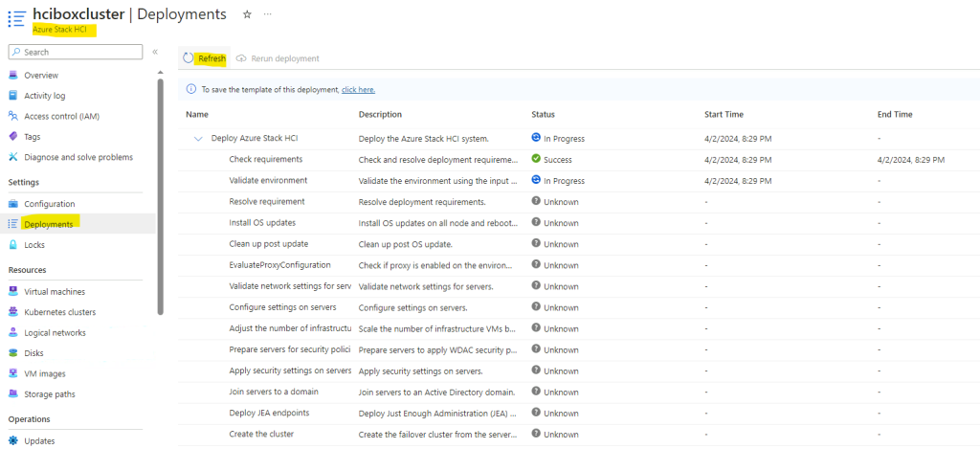The width and height of the screenshot is (980, 449).
Task: Select the Validate environment step
Action: 268,180
